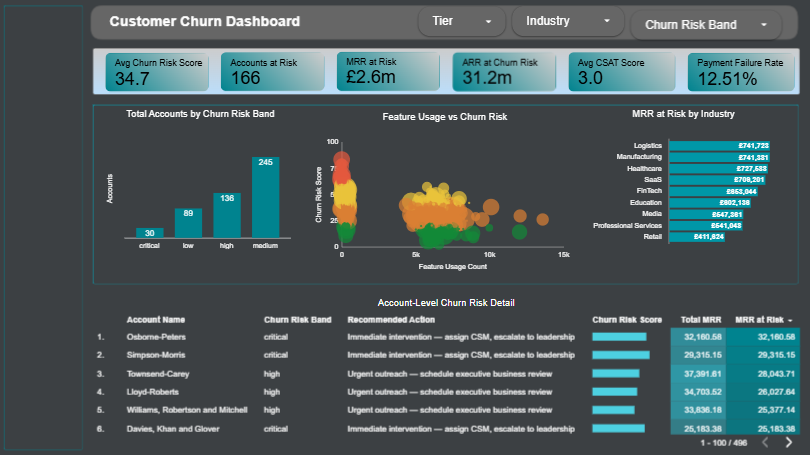
Task: Click Simpson-Morris churn risk score bar
Action: [621, 355]
